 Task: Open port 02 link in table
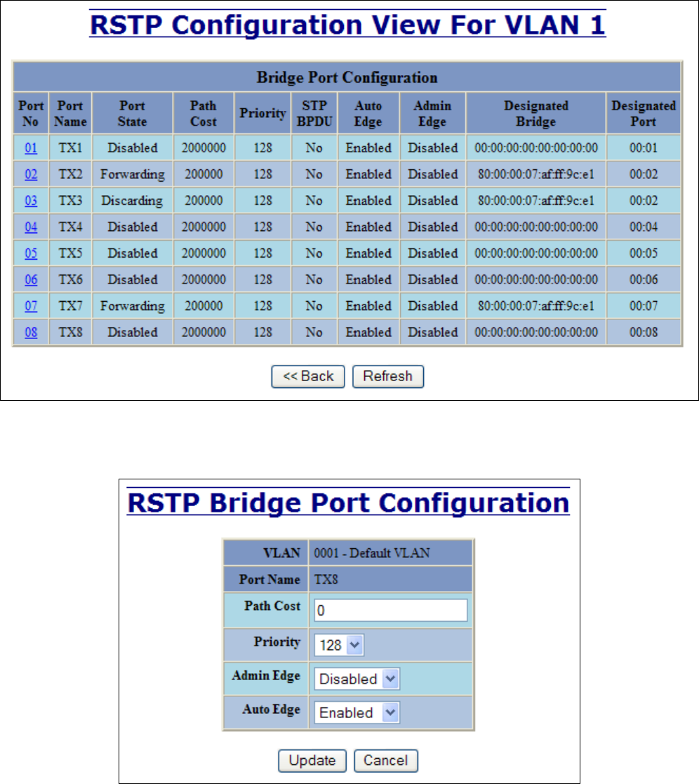point(31,175)
